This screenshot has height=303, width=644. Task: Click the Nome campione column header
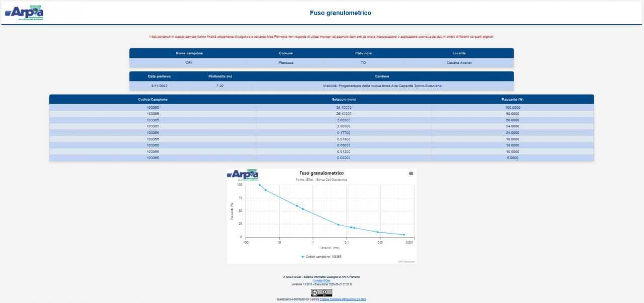click(x=189, y=53)
